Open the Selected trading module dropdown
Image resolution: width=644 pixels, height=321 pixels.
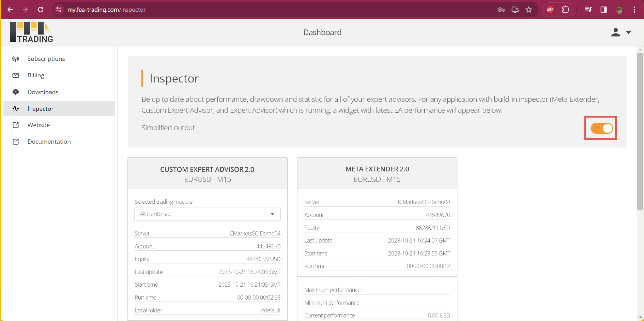tap(208, 214)
